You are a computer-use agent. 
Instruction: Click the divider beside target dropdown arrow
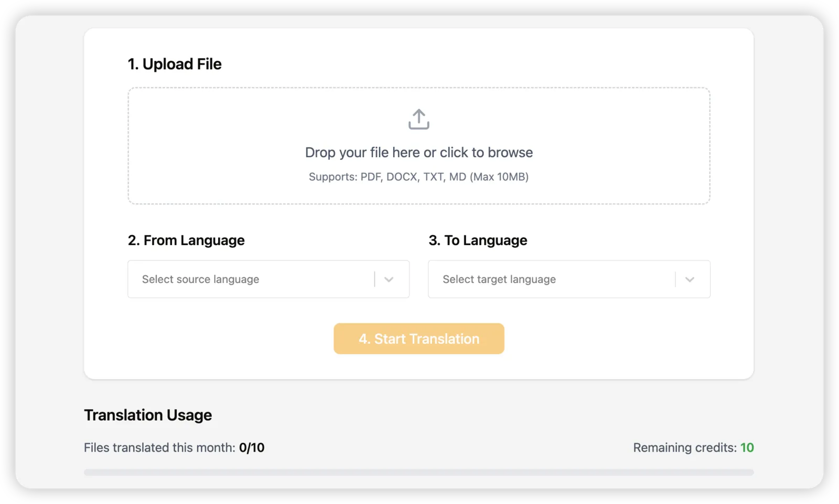click(675, 279)
